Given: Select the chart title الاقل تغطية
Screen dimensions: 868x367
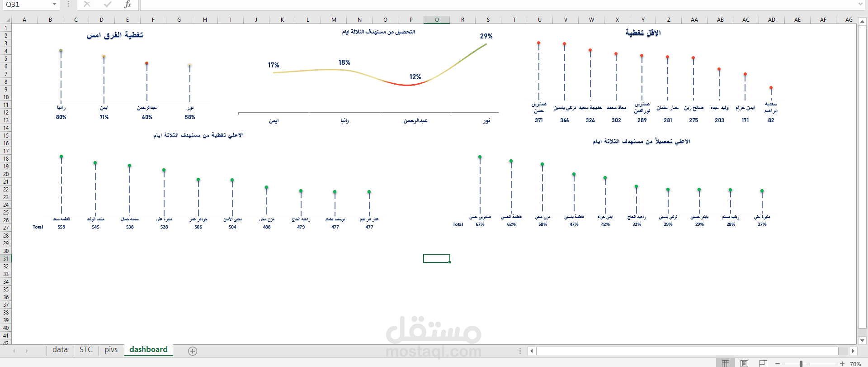Looking at the screenshot, I should click(643, 33).
